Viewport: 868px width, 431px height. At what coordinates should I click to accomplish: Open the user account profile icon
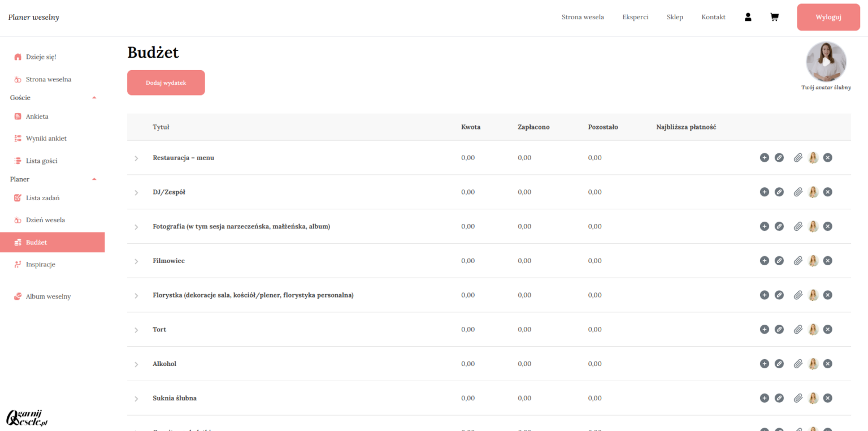(748, 17)
